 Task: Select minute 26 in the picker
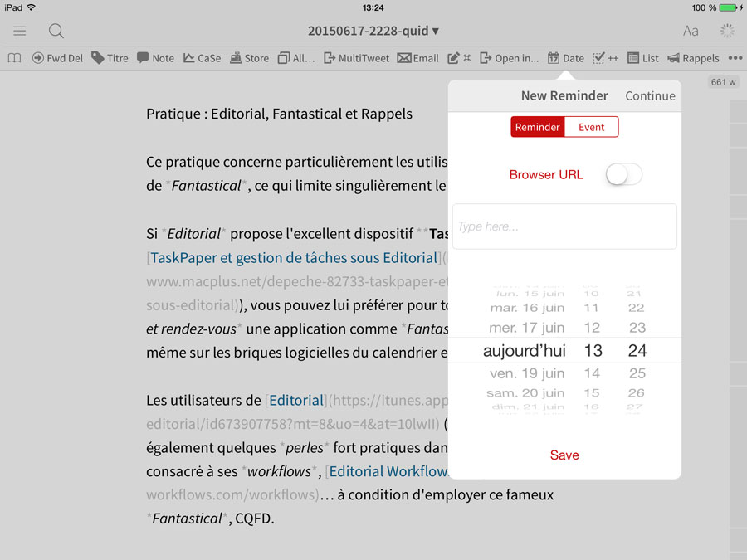click(x=636, y=393)
